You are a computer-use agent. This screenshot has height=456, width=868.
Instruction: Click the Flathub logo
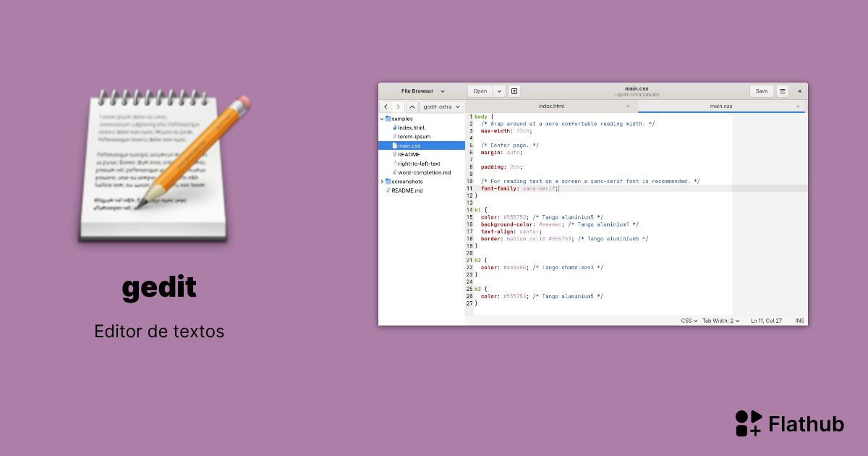749,423
